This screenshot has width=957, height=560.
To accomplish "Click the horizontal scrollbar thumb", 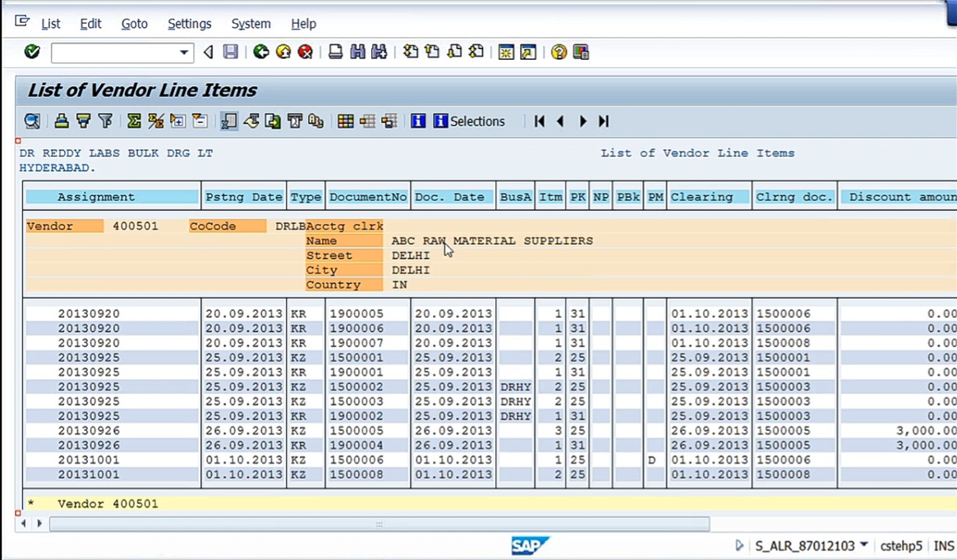I will click(379, 523).
